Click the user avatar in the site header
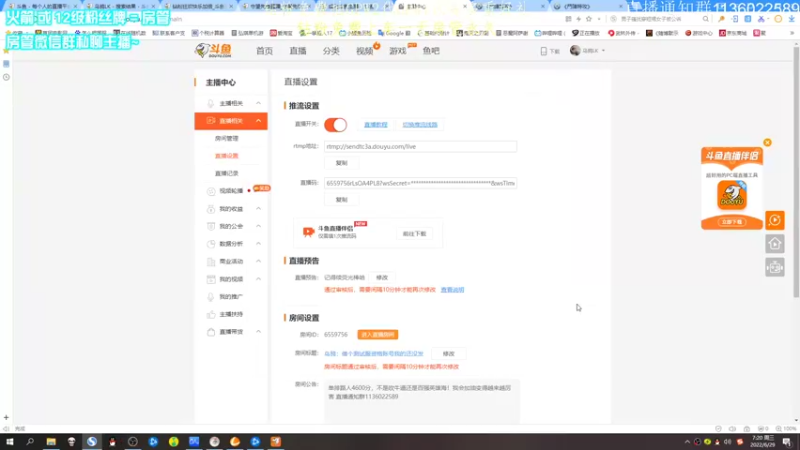Screen dimensions: 800x450 tap(575, 50)
